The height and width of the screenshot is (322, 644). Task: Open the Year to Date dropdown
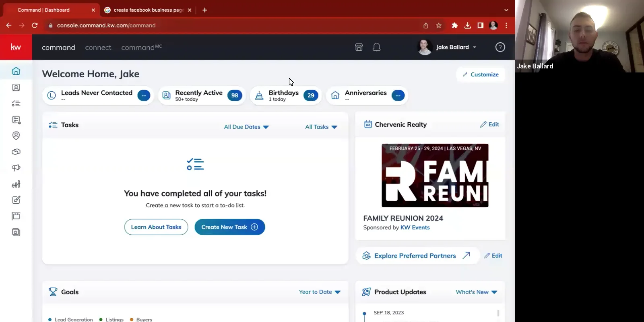320,292
